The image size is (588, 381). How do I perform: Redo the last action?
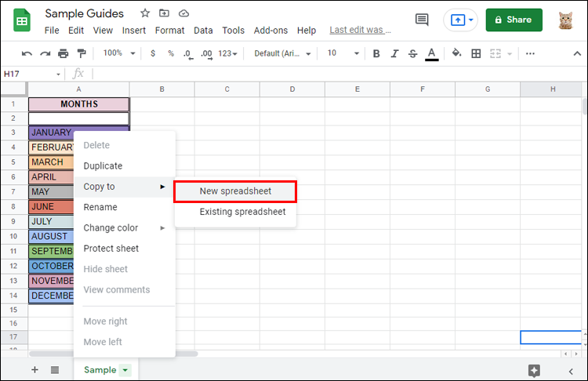(x=45, y=53)
